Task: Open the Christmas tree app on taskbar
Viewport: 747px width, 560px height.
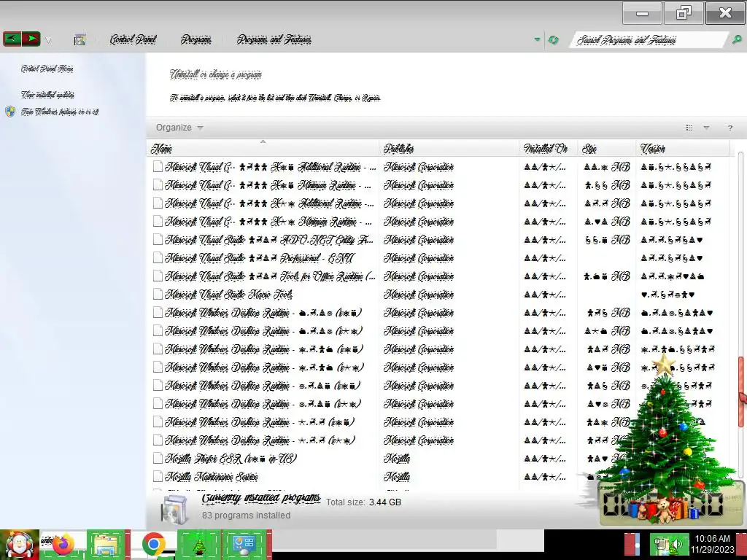Action: [198, 544]
